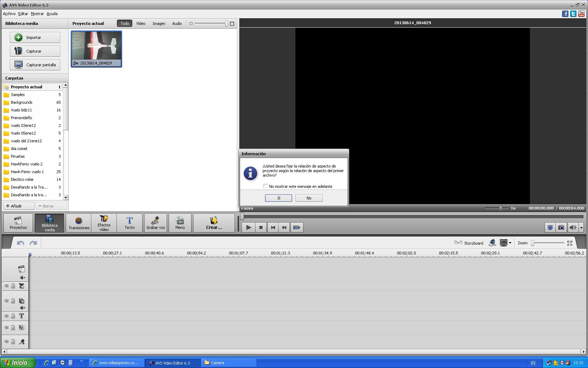
Task: Switch to the Vídeo filter tab
Action: (141, 23)
